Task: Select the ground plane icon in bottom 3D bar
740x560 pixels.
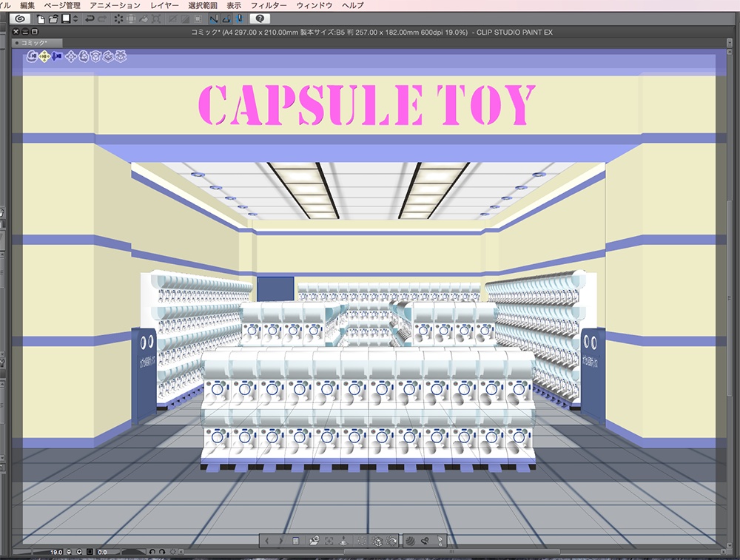Action: pyautogui.click(x=343, y=541)
